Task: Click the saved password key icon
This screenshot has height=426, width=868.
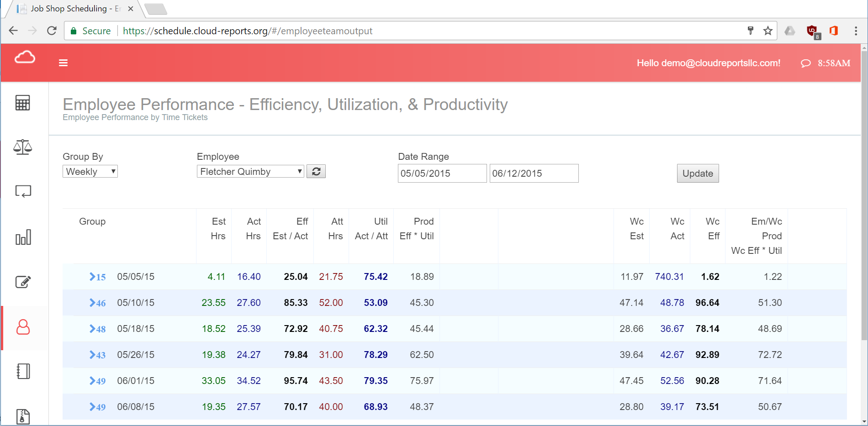Action: pos(751,31)
